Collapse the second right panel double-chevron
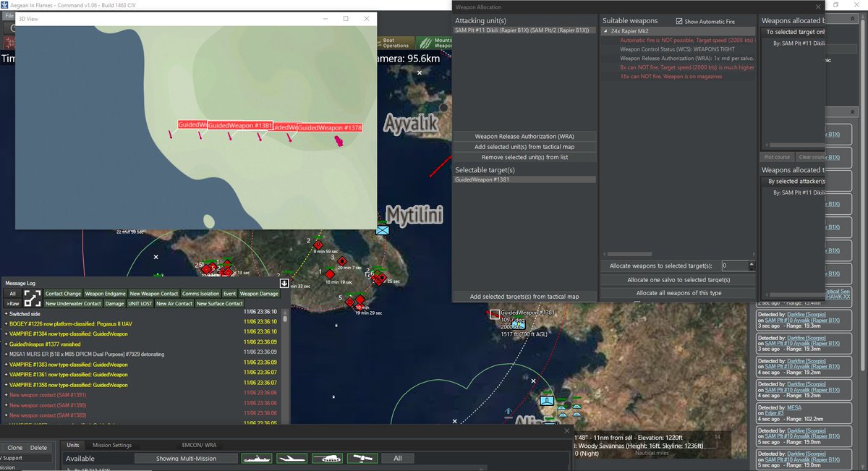The width and height of the screenshot is (868, 471). click(851, 112)
